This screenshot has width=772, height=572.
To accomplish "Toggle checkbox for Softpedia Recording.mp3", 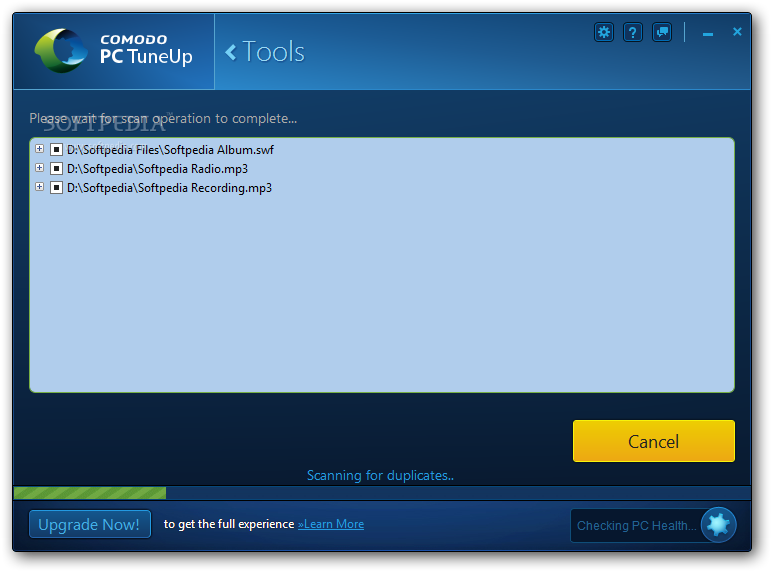I will pyautogui.click(x=56, y=188).
